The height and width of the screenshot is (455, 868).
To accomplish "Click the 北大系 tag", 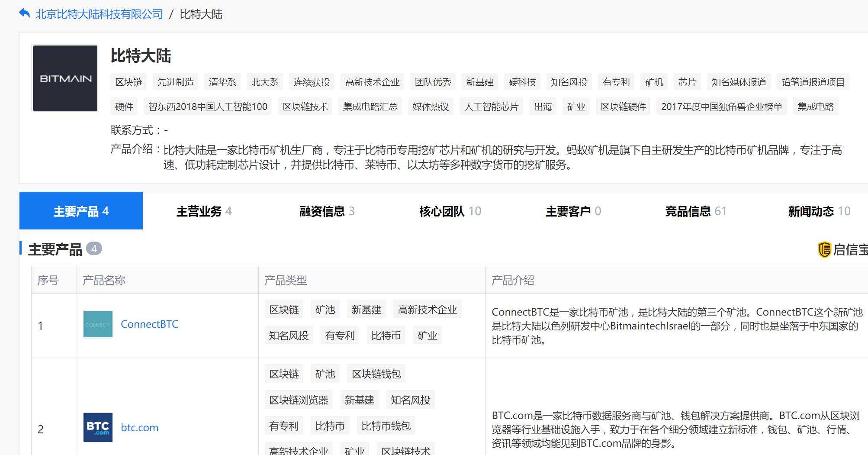I will tap(265, 82).
